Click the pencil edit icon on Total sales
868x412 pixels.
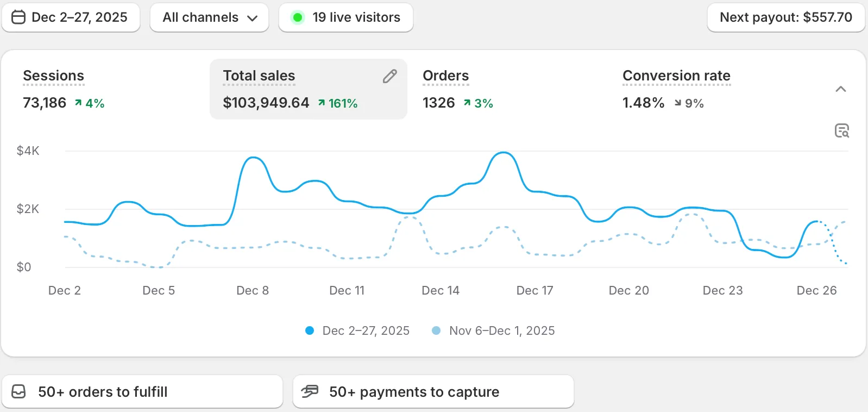[x=389, y=76]
